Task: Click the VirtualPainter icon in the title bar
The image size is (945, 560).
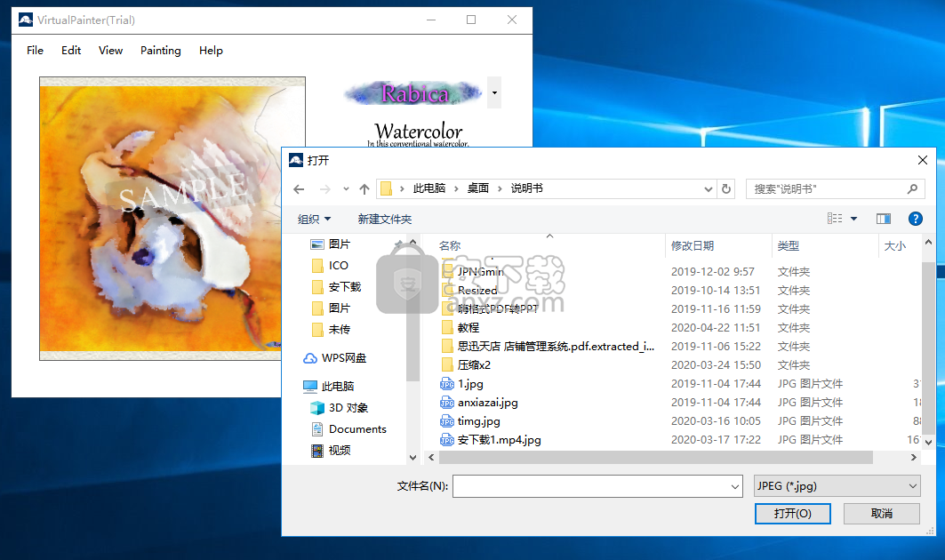Action: click(24, 19)
